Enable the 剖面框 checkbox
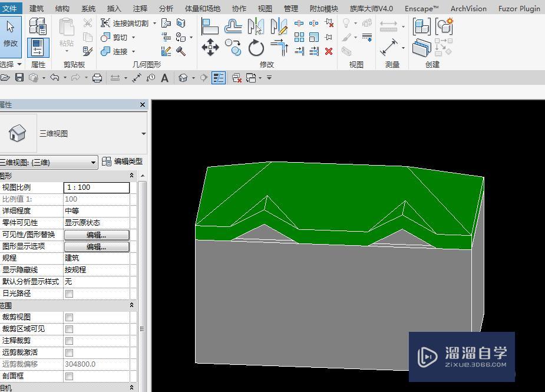 [69, 376]
